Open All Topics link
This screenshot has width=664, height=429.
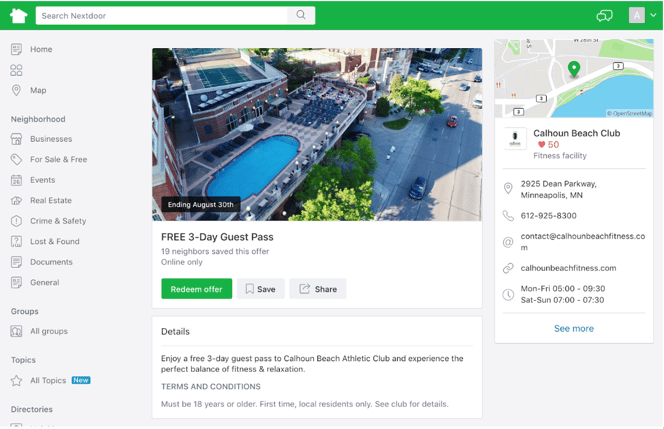click(48, 380)
